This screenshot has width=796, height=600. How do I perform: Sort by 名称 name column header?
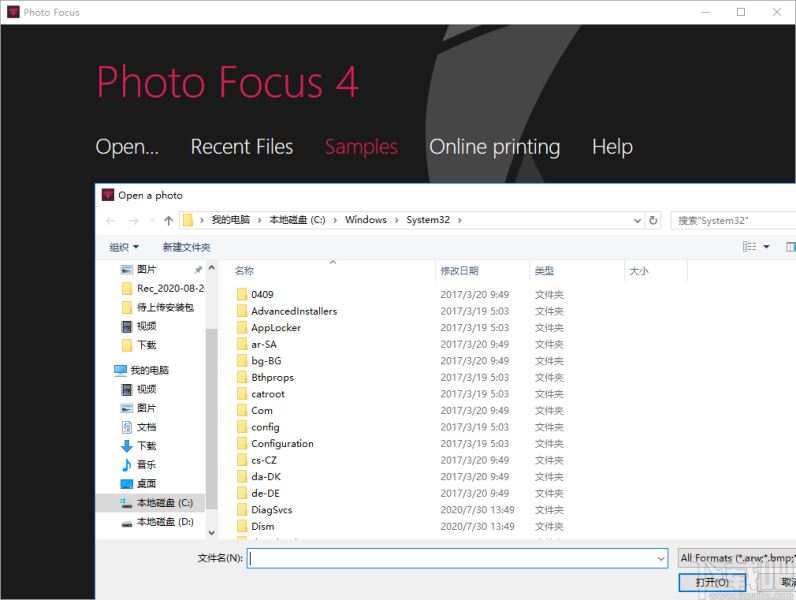[244, 271]
